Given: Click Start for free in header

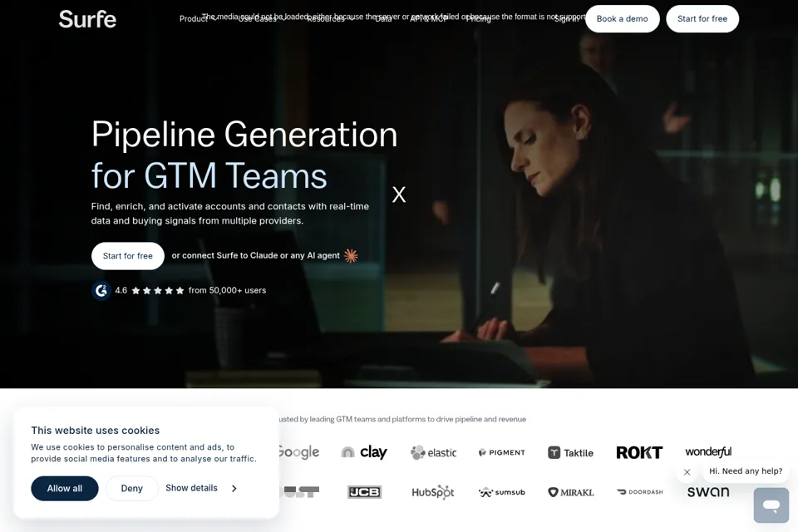Looking at the screenshot, I should tap(702, 19).
